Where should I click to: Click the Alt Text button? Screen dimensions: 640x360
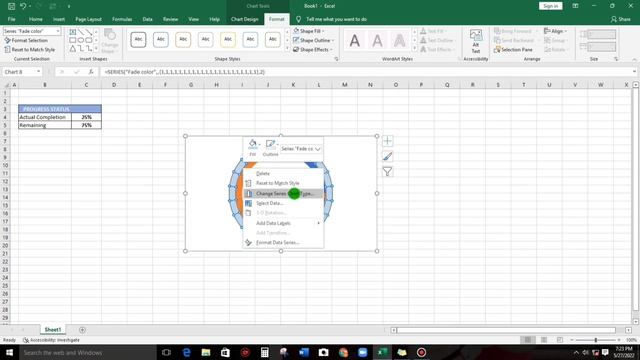pyautogui.click(x=476, y=41)
